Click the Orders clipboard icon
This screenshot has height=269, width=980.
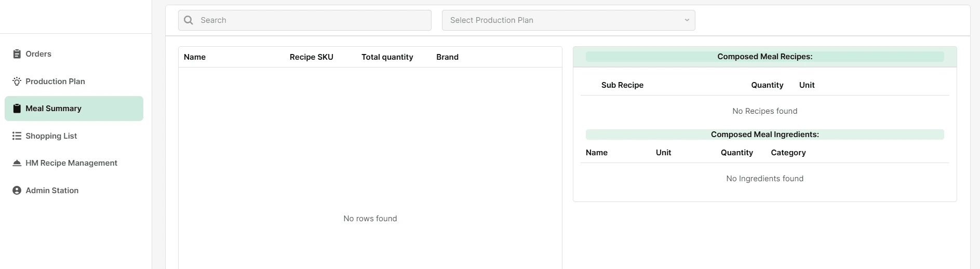(17, 54)
